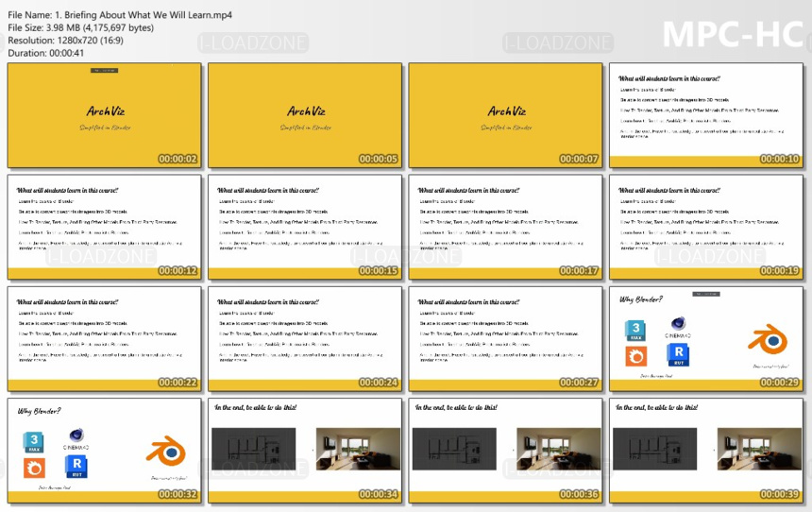Click the rendered room photo in the 00:00:34 frame
This screenshot has width=812, height=512.
coord(359,449)
